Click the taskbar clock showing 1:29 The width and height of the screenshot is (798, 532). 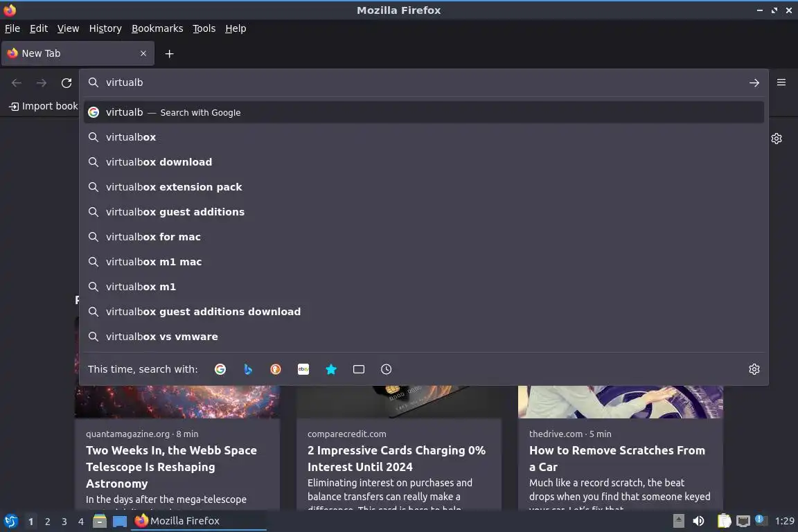pos(784,521)
